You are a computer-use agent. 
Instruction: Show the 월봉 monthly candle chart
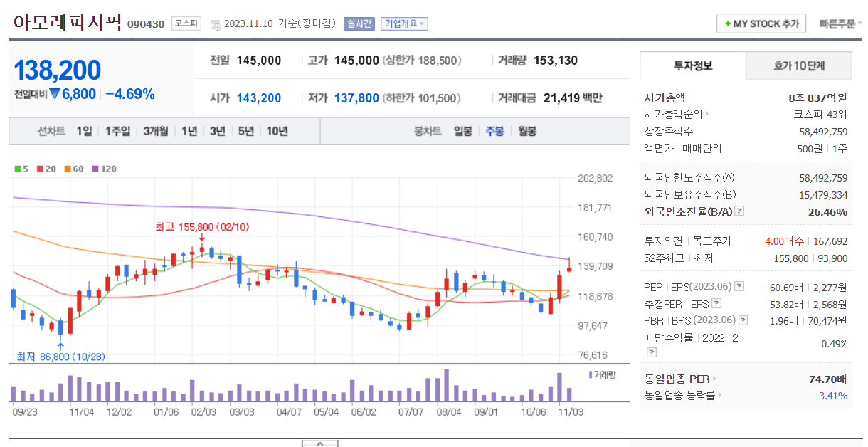[527, 131]
